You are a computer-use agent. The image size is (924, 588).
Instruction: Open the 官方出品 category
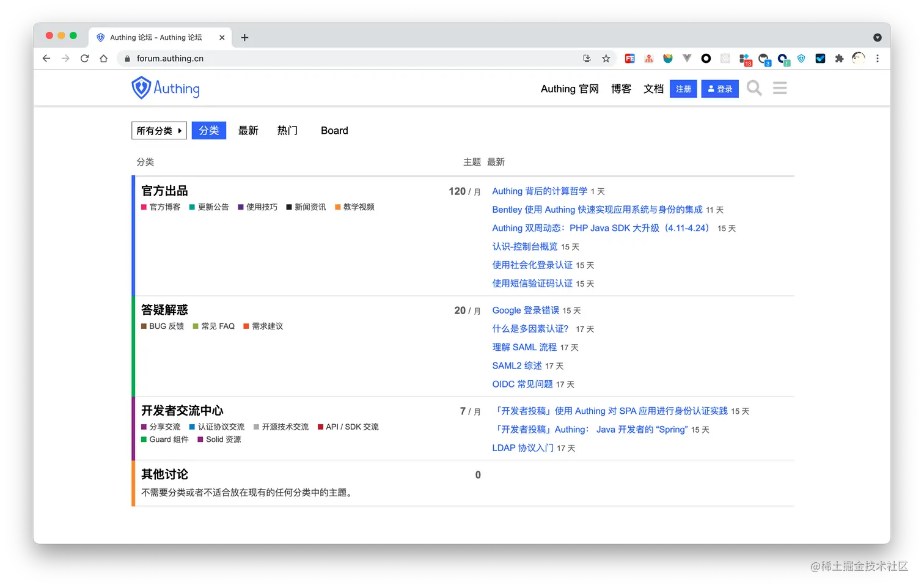[164, 191]
